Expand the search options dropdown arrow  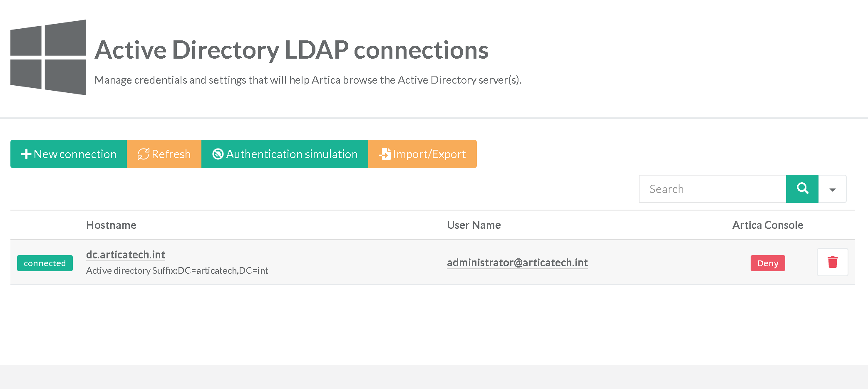click(832, 189)
